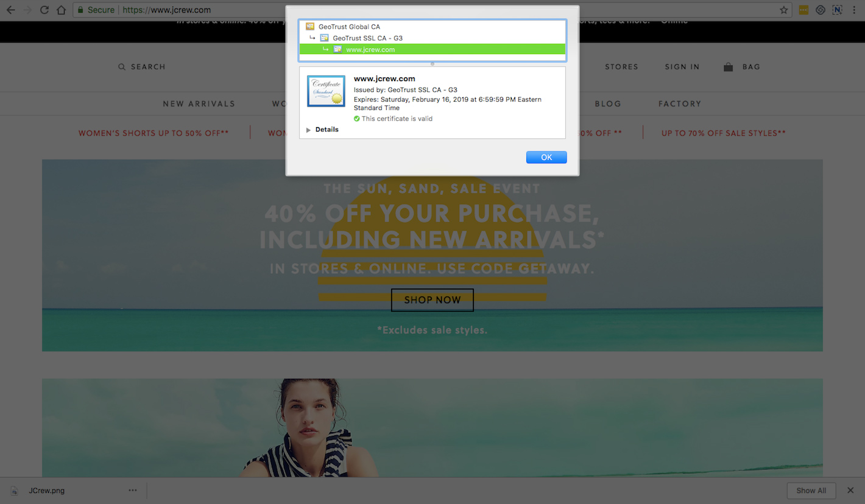Bookmark this page with the star icon
This screenshot has width=865, height=504.
click(784, 10)
